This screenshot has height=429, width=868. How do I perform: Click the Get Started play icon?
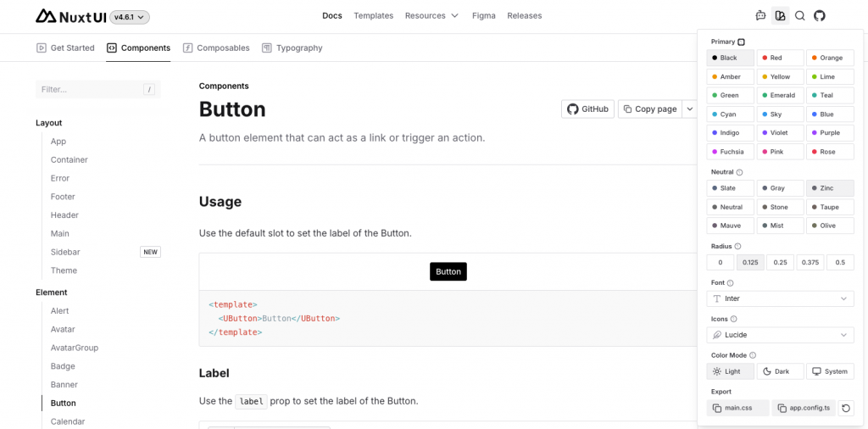coord(41,47)
